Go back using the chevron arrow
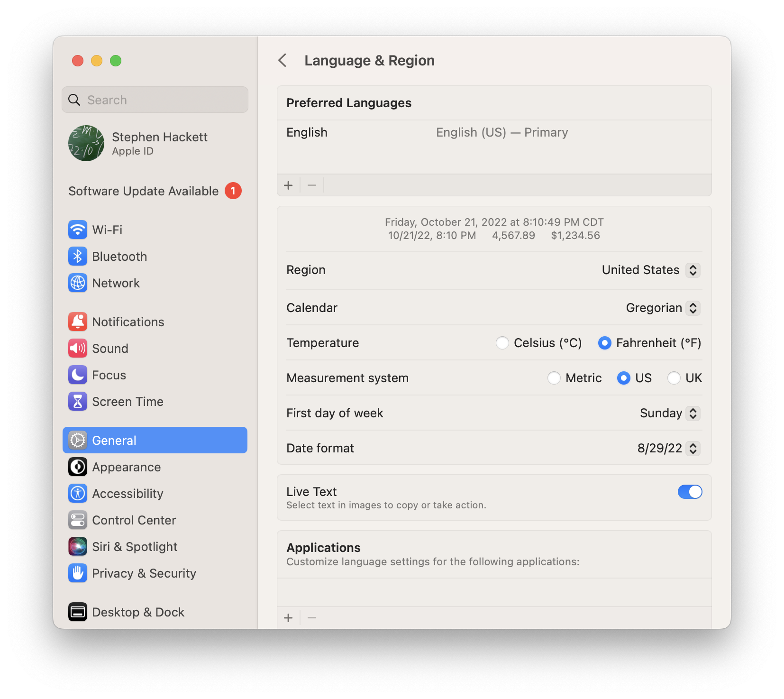Image resolution: width=784 pixels, height=699 pixels. coord(283,61)
